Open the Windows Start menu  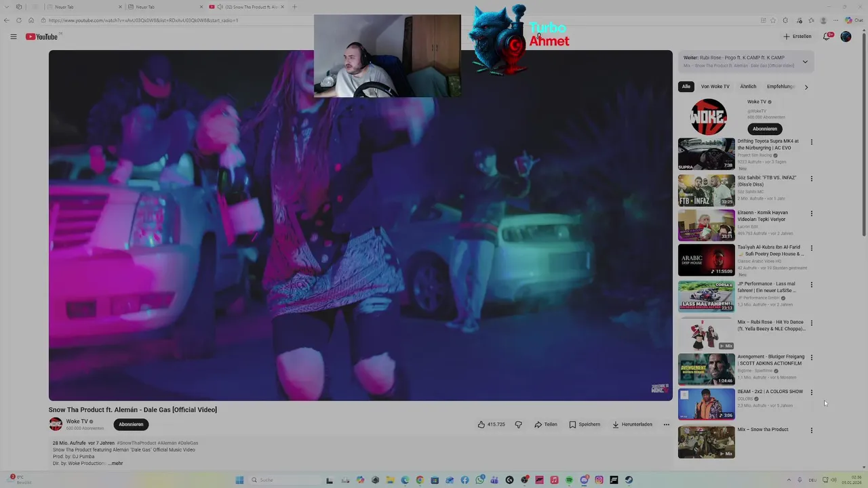[239, 480]
